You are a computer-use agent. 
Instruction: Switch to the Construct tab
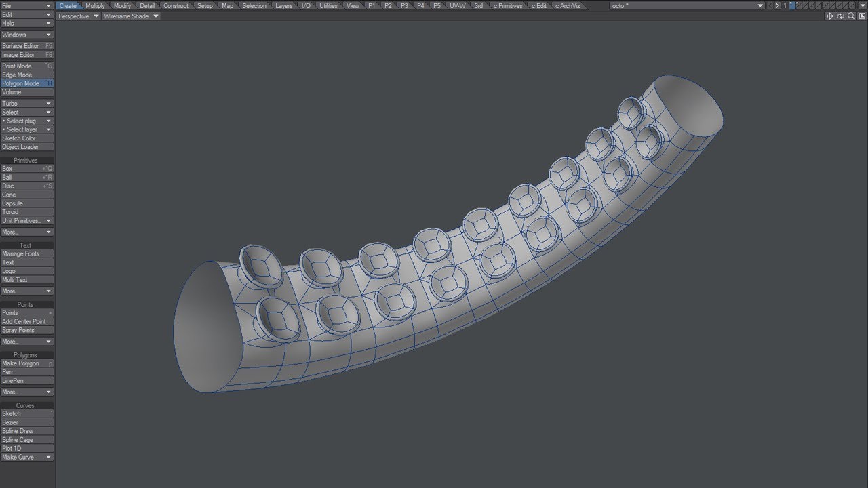pyautogui.click(x=176, y=6)
